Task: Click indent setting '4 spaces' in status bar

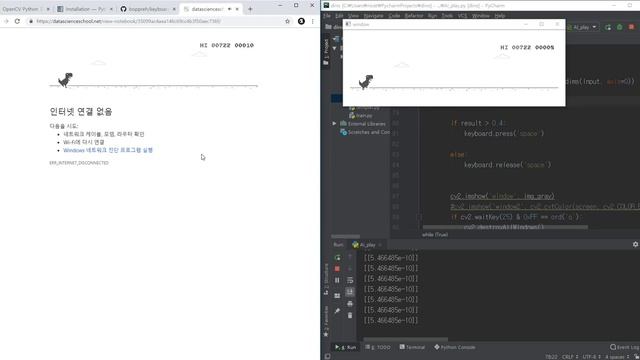Action: (617, 357)
